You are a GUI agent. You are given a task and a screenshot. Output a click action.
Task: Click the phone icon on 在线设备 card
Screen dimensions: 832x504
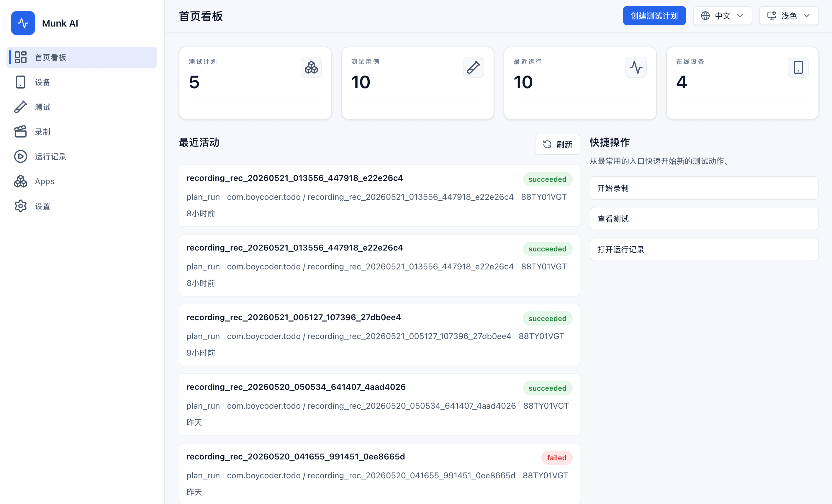(798, 67)
